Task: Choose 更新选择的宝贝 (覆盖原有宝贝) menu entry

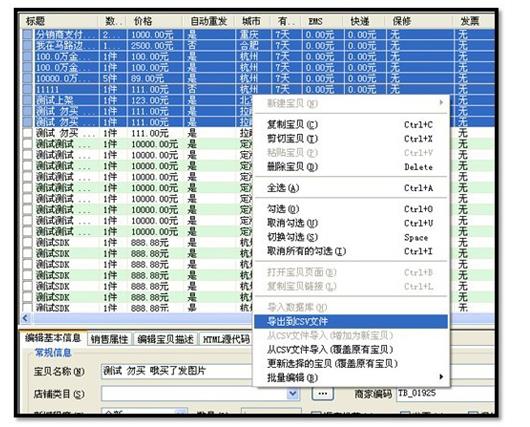Action: [351, 363]
